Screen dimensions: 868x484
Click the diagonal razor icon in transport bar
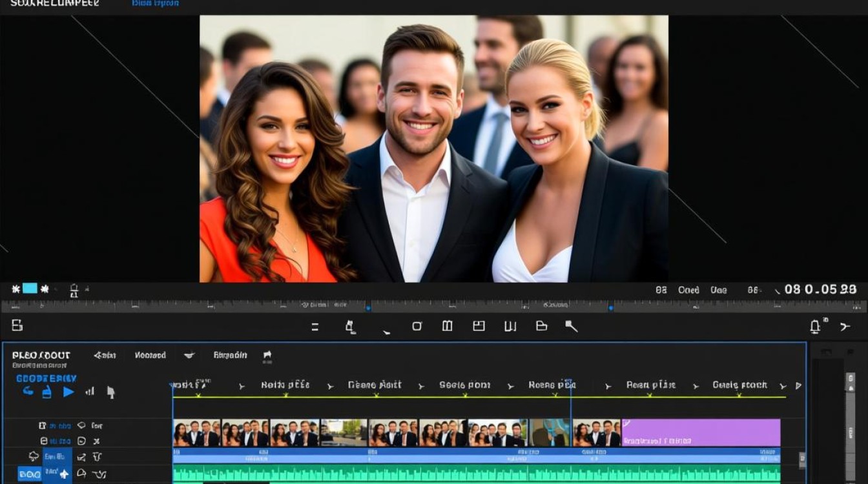(x=572, y=327)
